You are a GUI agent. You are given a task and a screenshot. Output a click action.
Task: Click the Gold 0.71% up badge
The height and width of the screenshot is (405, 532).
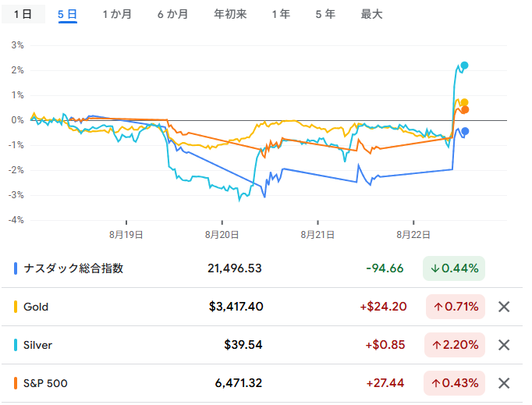click(x=456, y=307)
